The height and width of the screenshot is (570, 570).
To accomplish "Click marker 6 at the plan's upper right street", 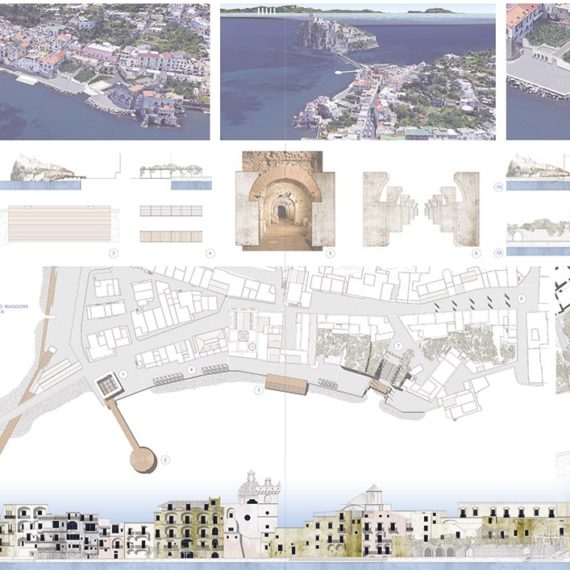I will [521, 299].
